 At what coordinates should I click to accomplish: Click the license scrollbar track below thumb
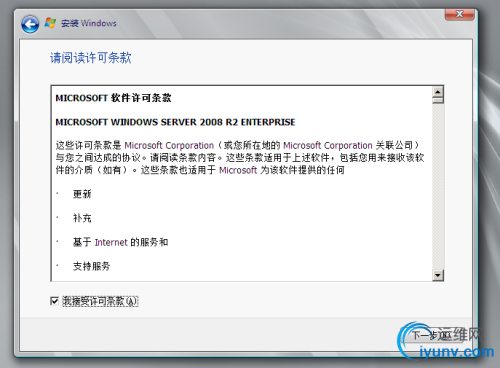(438, 187)
